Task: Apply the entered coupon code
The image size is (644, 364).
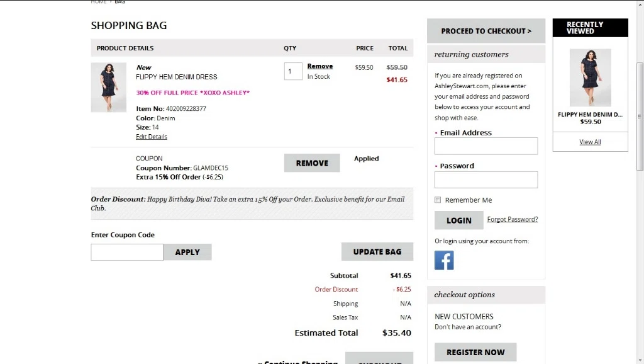Action: tap(187, 252)
